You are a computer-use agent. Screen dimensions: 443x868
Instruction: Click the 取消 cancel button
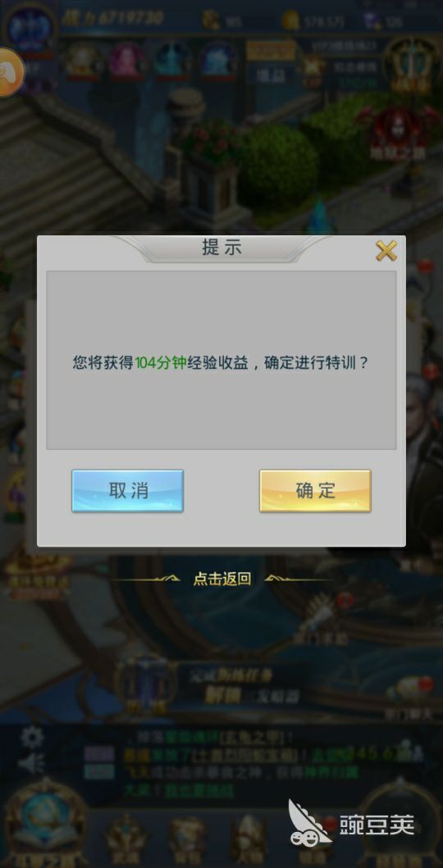127,490
